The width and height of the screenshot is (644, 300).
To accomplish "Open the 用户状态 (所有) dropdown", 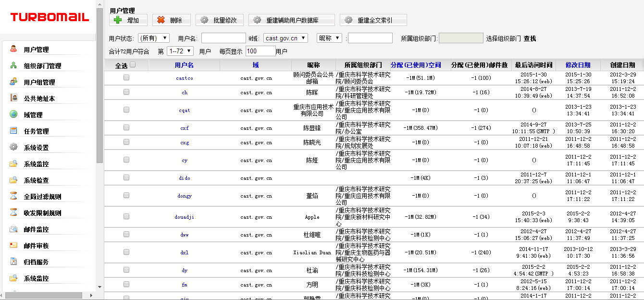I will pos(154,38).
